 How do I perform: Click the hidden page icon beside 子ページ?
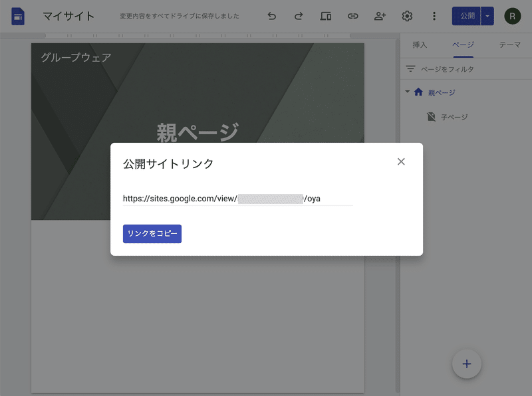click(x=431, y=117)
